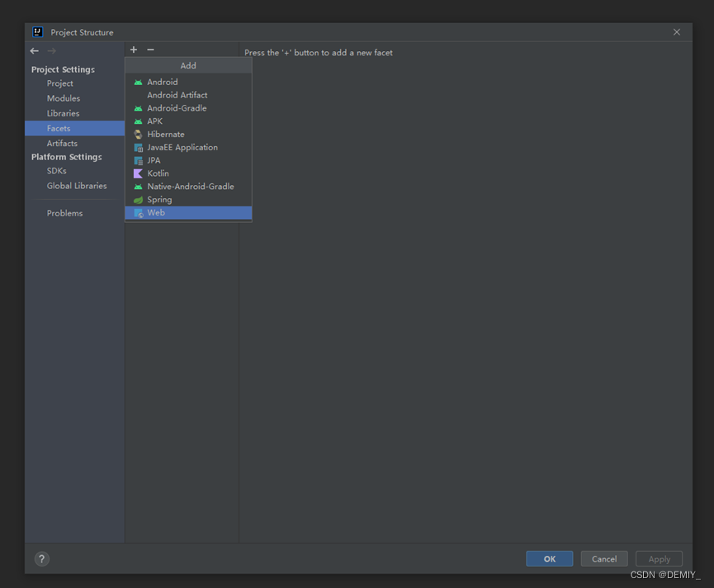714x588 pixels.
Task: Click the Spring leaf icon
Action: click(x=138, y=200)
